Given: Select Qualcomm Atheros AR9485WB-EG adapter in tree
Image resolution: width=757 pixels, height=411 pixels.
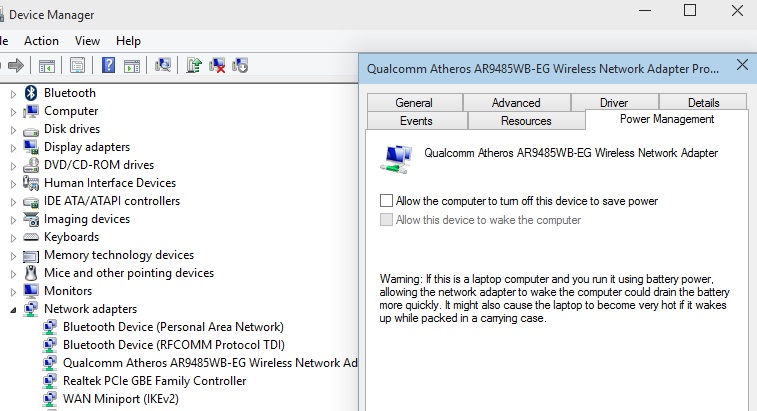Looking at the screenshot, I should pos(210,363).
